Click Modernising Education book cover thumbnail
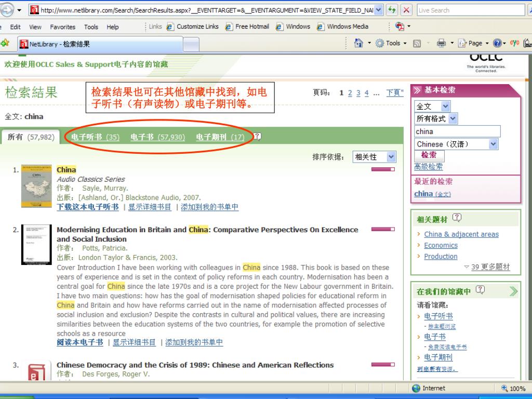532x399 pixels. click(x=36, y=244)
